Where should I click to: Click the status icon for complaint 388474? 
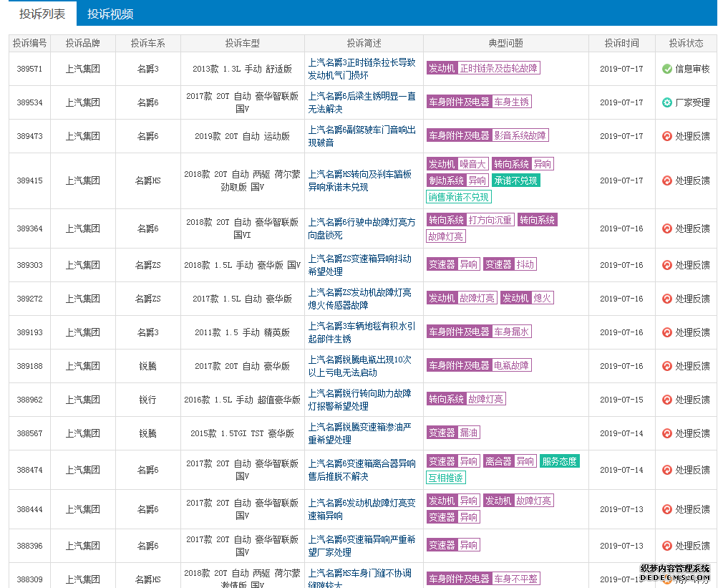667,470
